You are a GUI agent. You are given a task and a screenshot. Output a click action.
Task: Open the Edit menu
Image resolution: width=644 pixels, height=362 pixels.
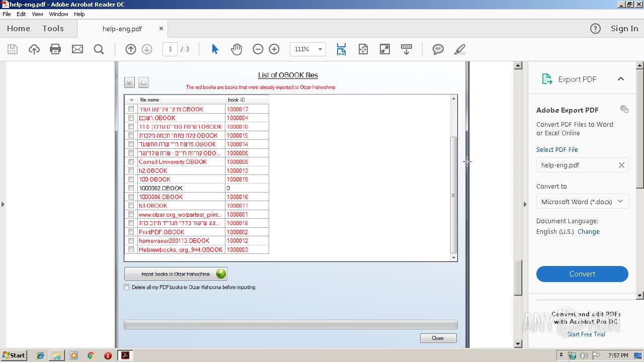pyautogui.click(x=21, y=14)
